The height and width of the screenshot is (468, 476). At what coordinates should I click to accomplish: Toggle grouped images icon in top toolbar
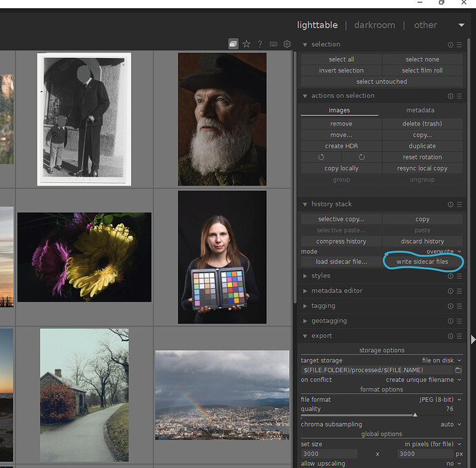(233, 44)
